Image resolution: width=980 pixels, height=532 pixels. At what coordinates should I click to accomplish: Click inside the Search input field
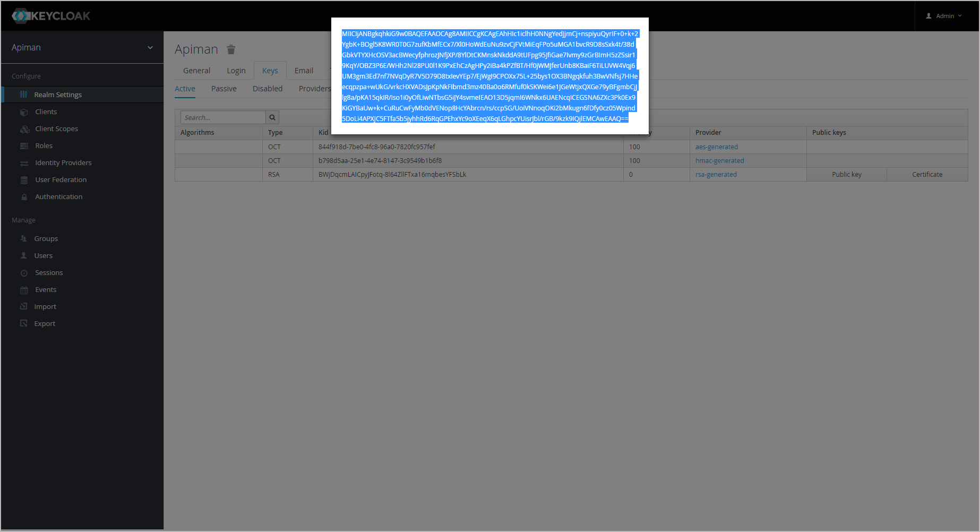pyautogui.click(x=223, y=117)
